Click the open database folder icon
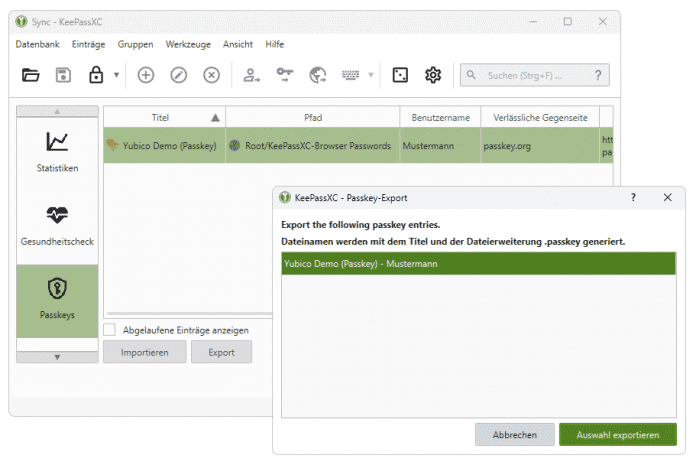The width and height of the screenshot is (696, 468). pyautogui.click(x=31, y=75)
